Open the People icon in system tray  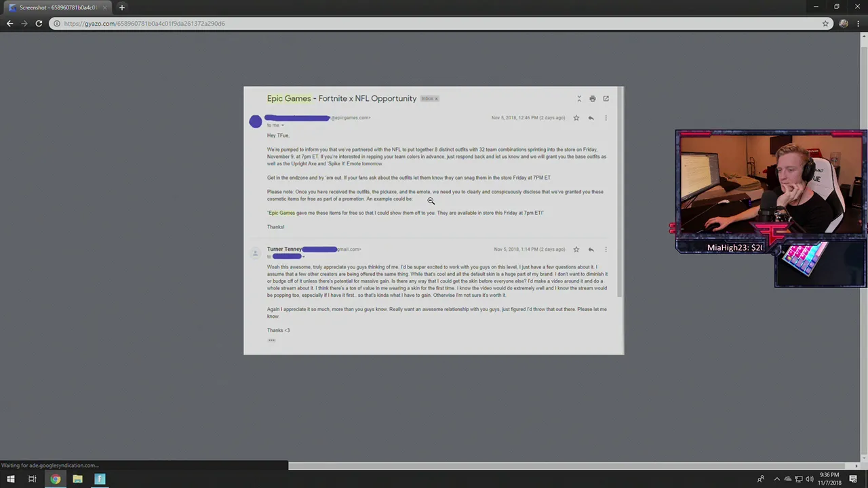(x=761, y=479)
